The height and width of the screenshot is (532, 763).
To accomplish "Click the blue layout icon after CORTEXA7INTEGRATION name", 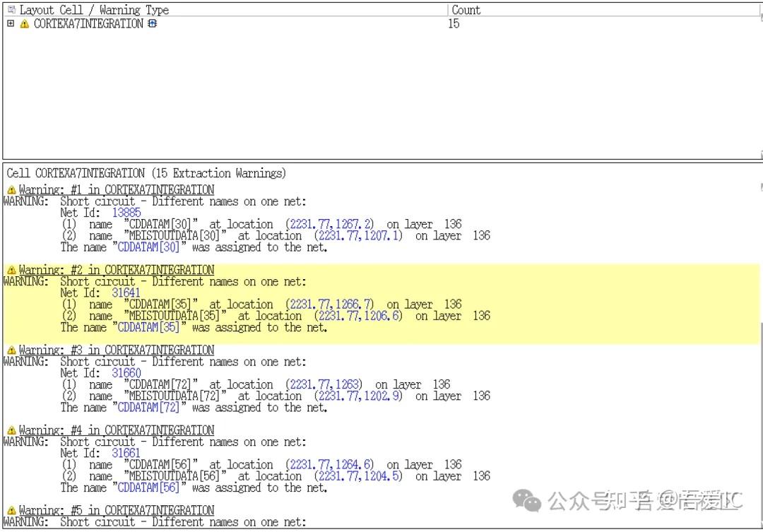I will [151, 23].
